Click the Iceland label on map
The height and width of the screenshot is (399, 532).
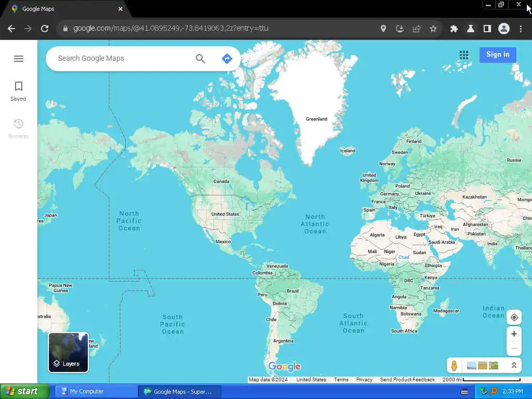point(348,151)
